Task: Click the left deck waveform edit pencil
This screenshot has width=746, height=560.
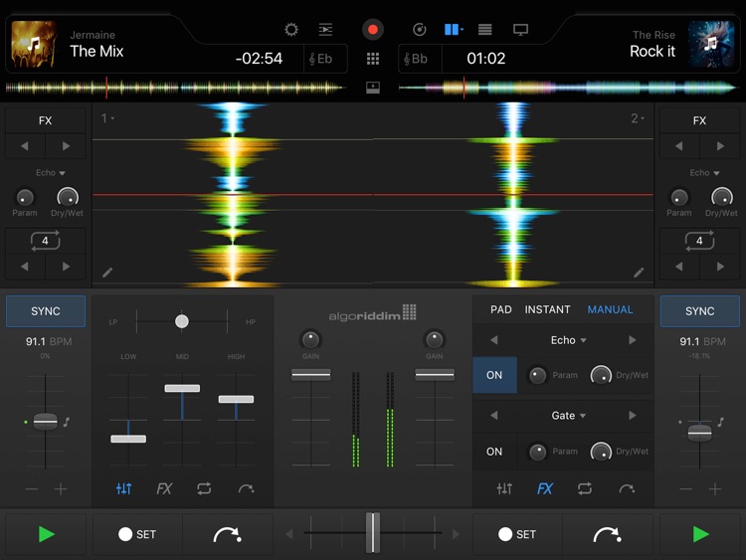Action: (x=107, y=272)
